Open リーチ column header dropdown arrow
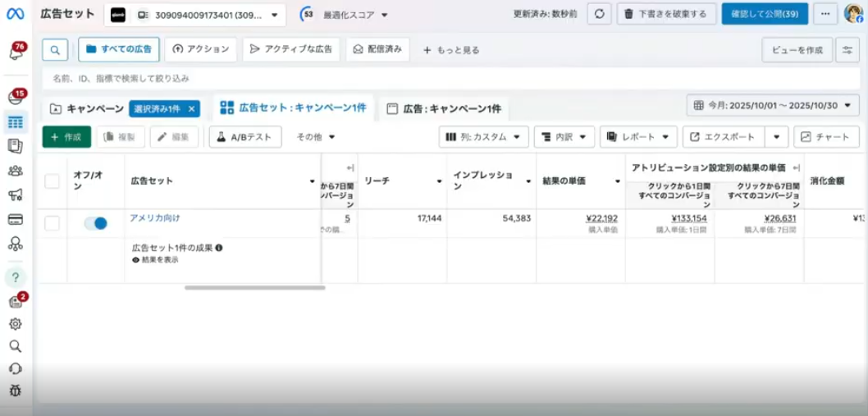Viewport: 868px width, 416px height. coord(440,181)
